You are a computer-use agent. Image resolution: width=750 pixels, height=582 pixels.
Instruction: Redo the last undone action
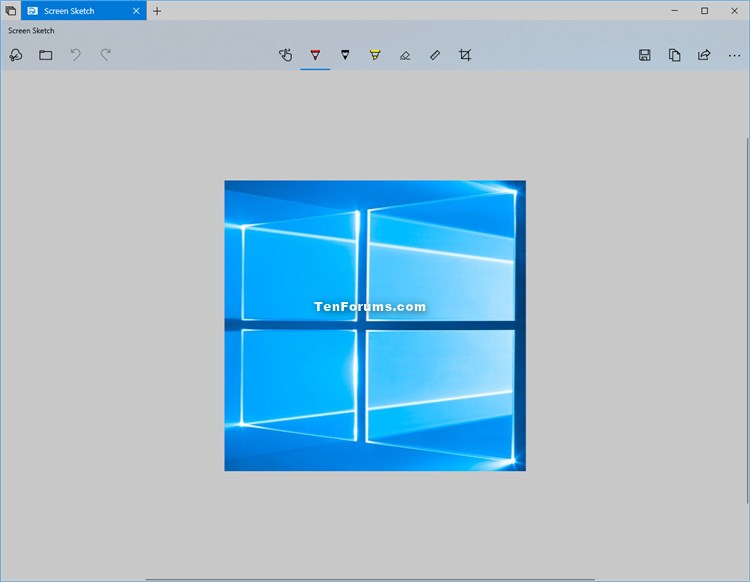(106, 55)
